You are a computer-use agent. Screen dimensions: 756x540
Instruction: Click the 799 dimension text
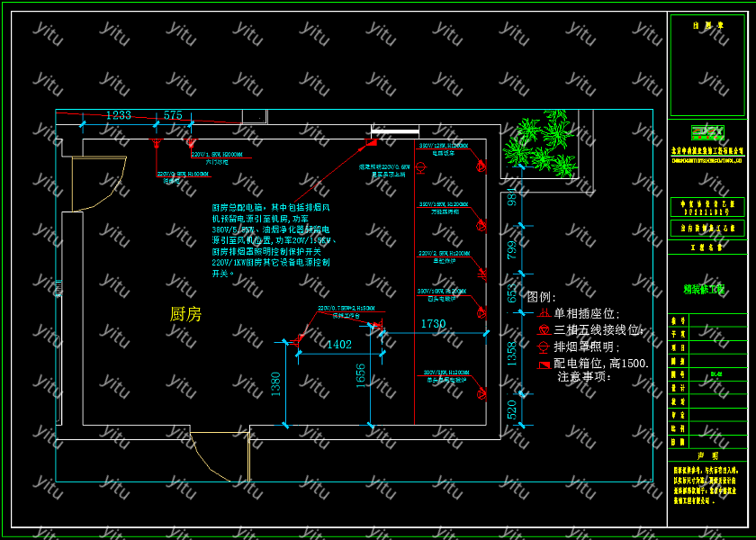click(511, 250)
